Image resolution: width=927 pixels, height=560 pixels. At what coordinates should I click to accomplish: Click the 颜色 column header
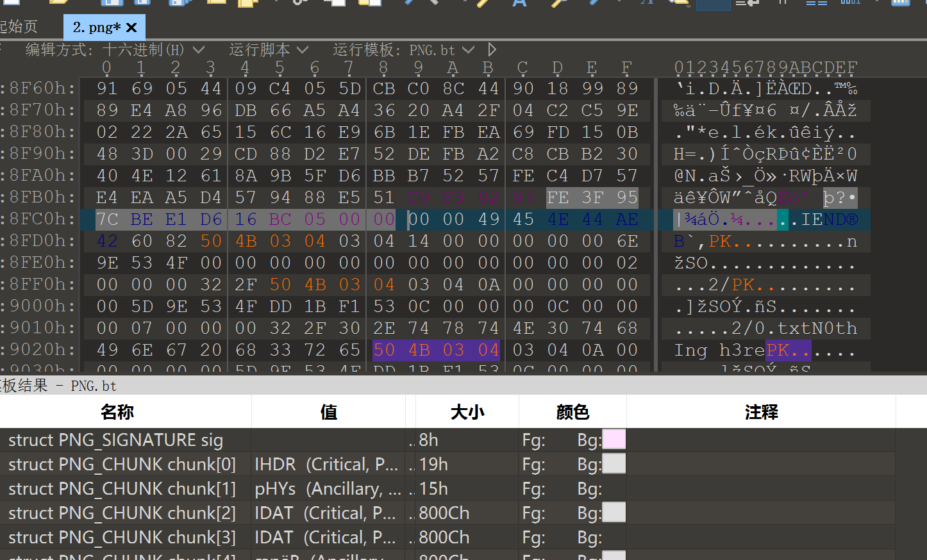(x=572, y=412)
